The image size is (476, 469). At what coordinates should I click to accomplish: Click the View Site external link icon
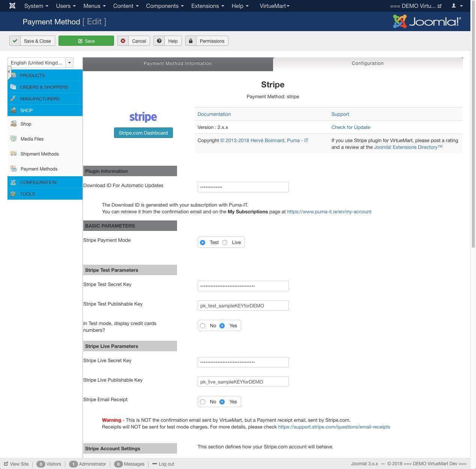pyautogui.click(x=6, y=464)
